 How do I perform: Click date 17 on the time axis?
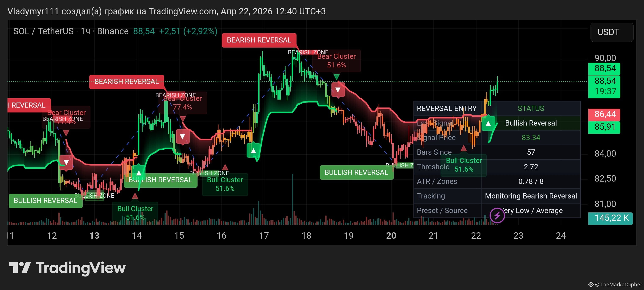coord(264,235)
